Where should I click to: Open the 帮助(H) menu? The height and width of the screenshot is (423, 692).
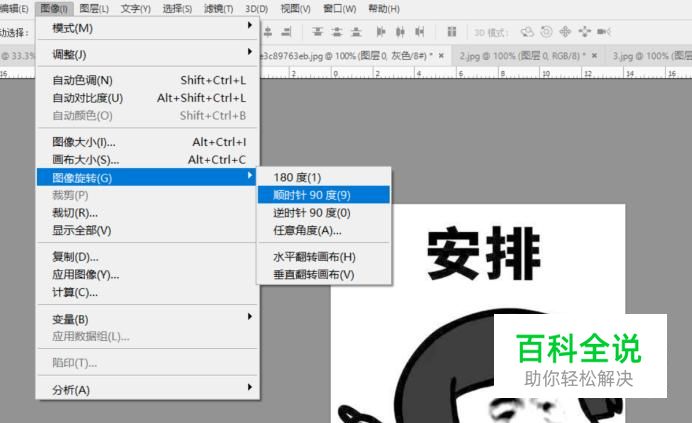pos(384,8)
